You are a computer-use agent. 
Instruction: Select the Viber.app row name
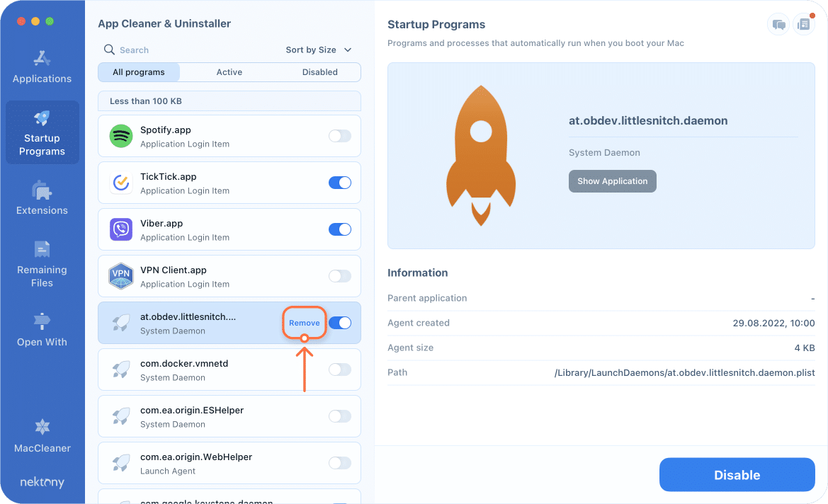pos(161,223)
